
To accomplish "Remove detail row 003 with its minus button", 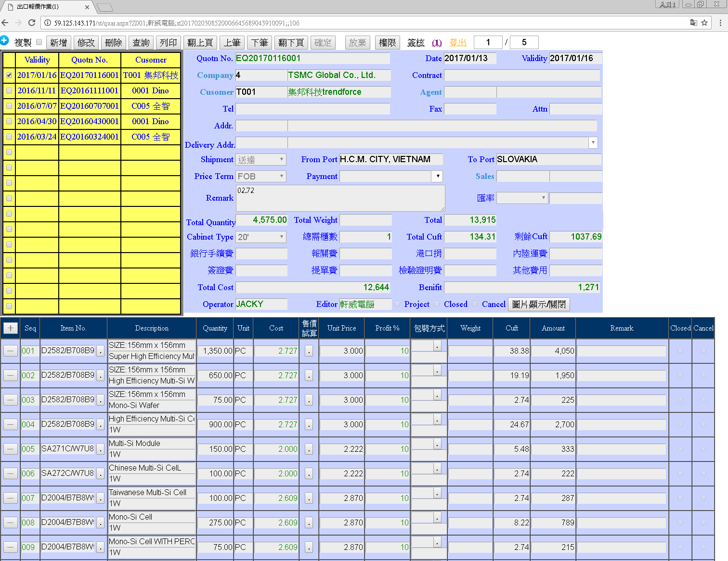I will coord(11,400).
